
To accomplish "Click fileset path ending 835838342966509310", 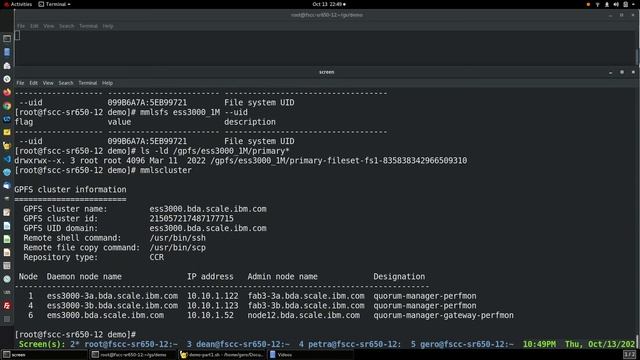I will [339, 160].
